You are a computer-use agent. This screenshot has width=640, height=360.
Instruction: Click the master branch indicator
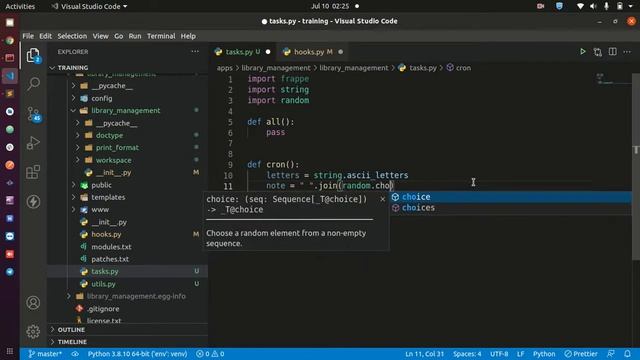[45, 354]
